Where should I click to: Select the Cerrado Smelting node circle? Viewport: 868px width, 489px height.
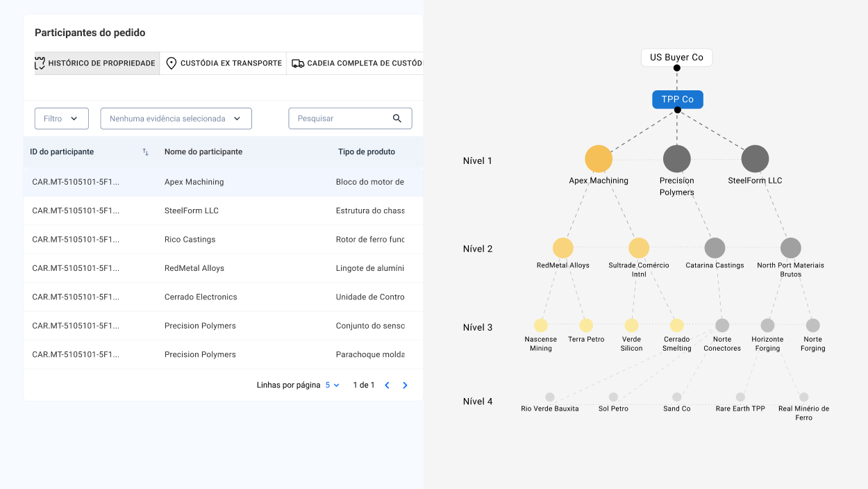tap(677, 325)
